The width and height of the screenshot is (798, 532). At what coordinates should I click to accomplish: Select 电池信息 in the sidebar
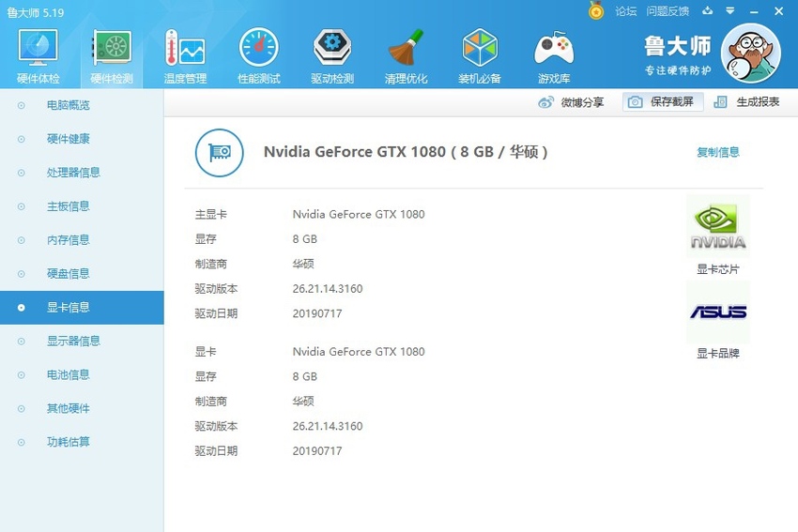coord(82,375)
